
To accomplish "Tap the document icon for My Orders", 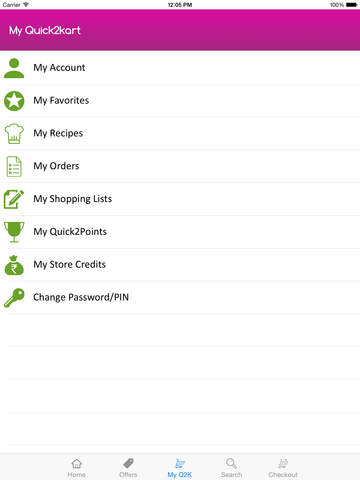I will tap(14, 166).
